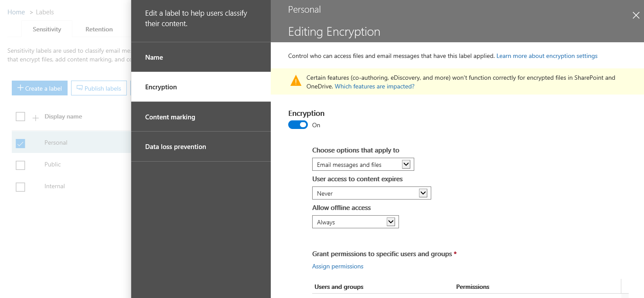Click the orange warning triangle icon

click(x=296, y=81)
